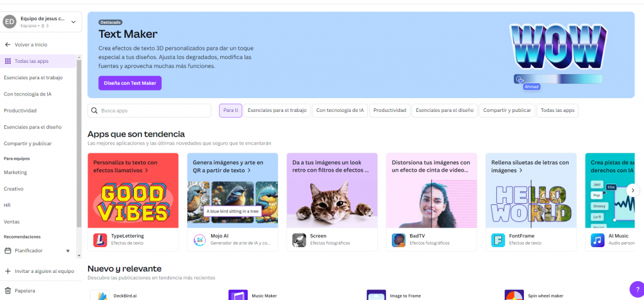The height and width of the screenshot is (300, 644).
Task: Click the DeckBird.ai app icon
Action: (x=99, y=296)
